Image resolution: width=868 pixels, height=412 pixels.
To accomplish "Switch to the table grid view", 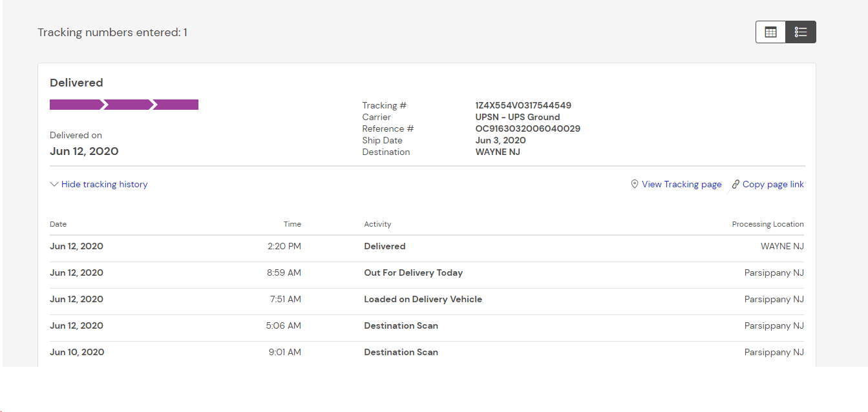I will point(770,32).
